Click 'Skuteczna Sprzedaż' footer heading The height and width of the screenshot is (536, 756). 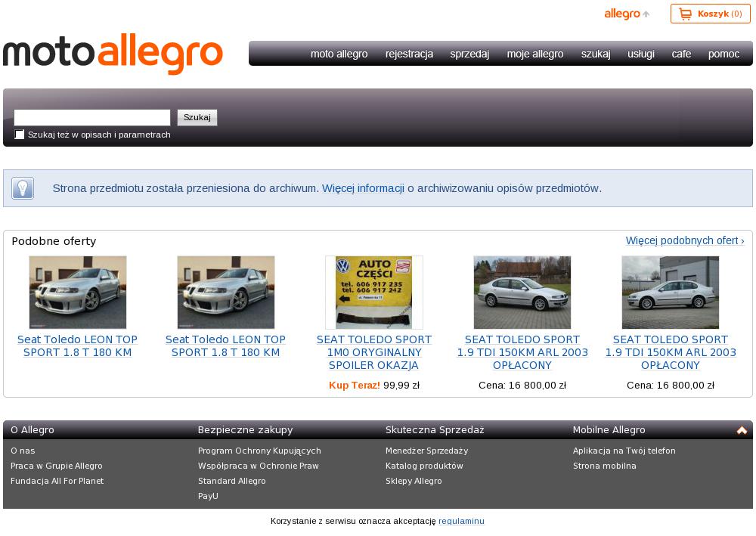[435, 430]
